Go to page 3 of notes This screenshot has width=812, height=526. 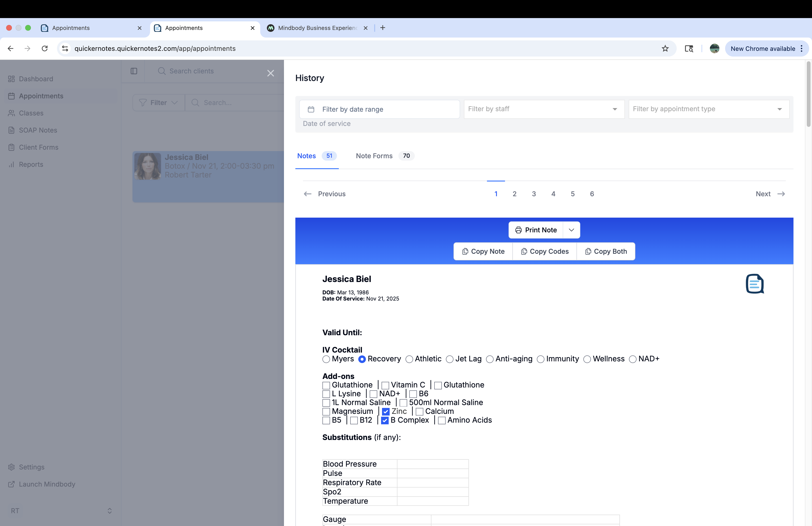pyautogui.click(x=533, y=194)
